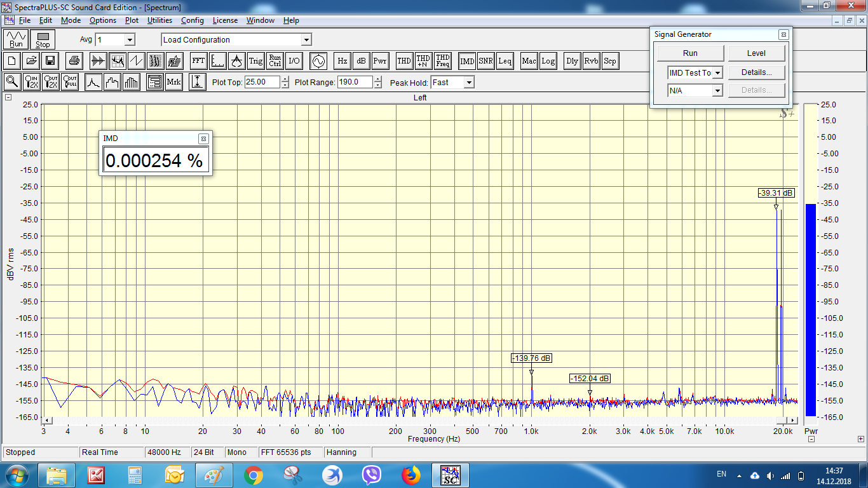868x488 pixels.
Task: Click the Zoom Out Full icon
Action: [x=70, y=82]
